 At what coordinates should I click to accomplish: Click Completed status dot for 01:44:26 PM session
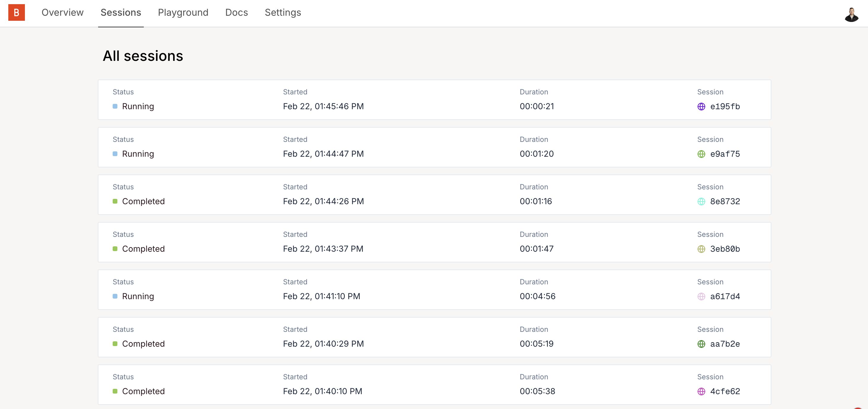pyautogui.click(x=115, y=201)
